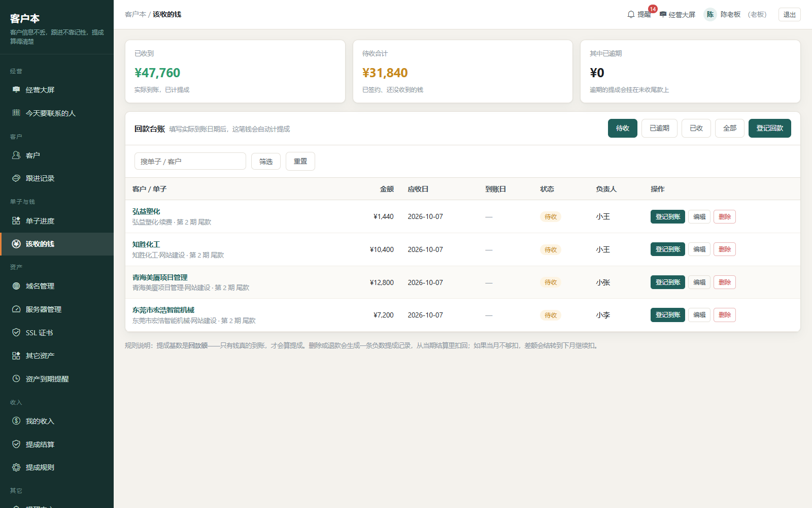Open SSL 证书 shield icon

[x=16, y=333]
